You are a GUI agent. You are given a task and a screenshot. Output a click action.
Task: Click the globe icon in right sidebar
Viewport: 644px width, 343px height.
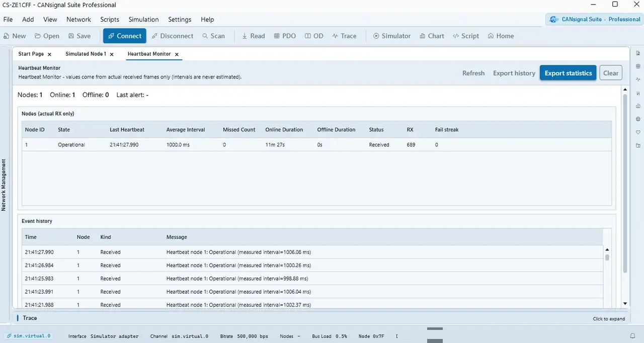pyautogui.click(x=638, y=119)
